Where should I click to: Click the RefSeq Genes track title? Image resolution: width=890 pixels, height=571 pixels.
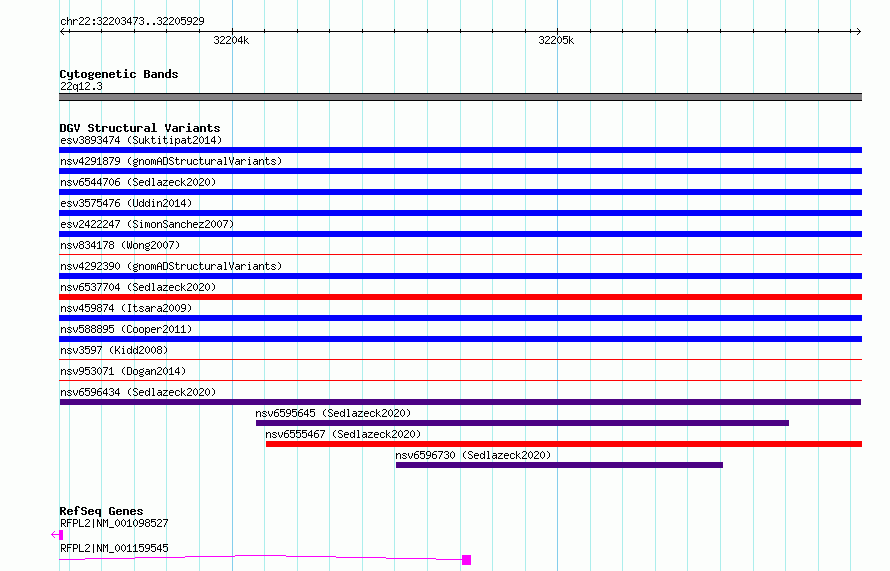coord(101,511)
